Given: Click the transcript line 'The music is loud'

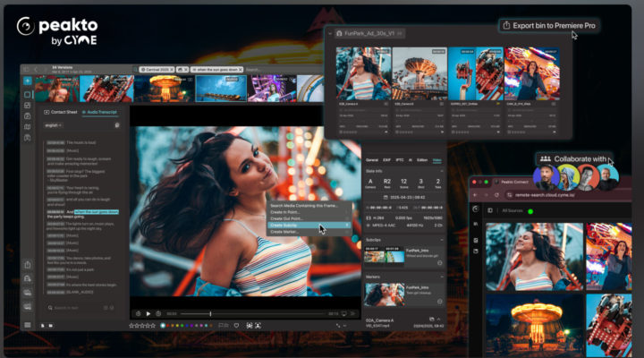Looking at the screenshot, I should 80,142.
